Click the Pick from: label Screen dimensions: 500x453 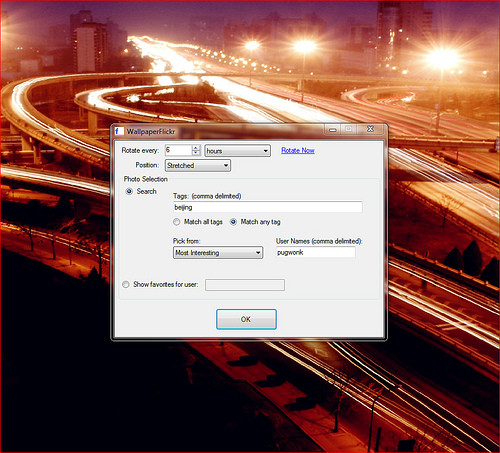pyautogui.click(x=186, y=241)
